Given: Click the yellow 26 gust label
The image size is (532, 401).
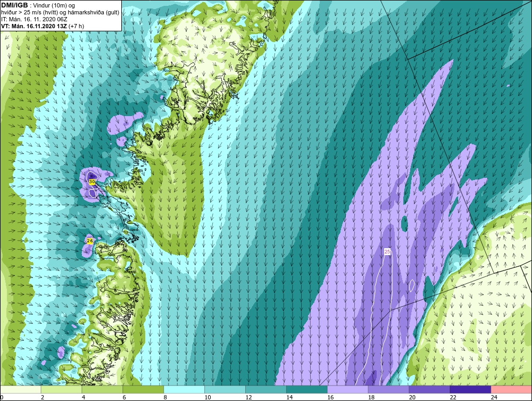Looking at the screenshot, I should (90, 241).
